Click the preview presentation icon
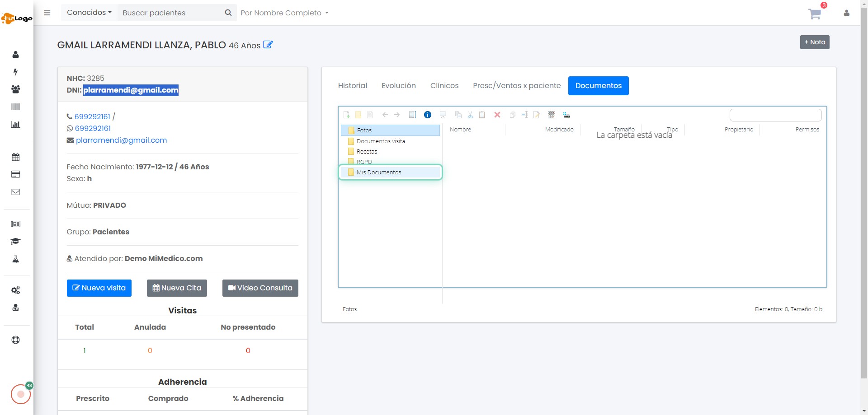Viewport: 868px width, 415px height. tap(443, 115)
